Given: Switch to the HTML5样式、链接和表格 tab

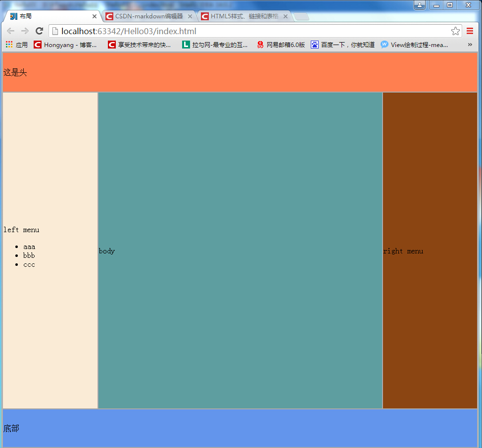Looking at the screenshot, I should coord(244,16).
